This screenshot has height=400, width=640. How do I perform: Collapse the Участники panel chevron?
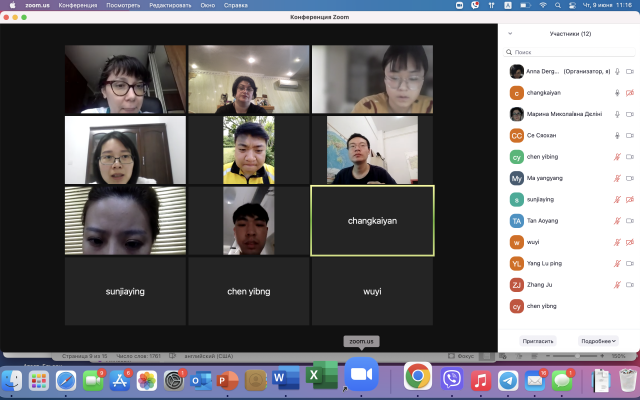510,33
